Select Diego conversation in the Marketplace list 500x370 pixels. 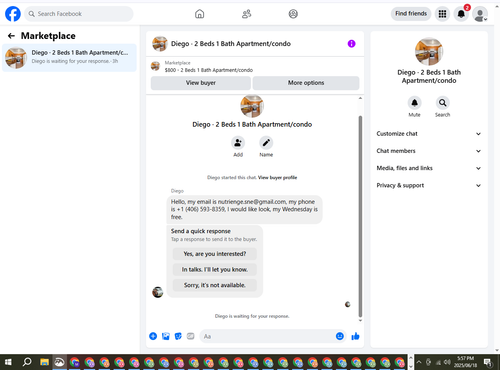click(69, 58)
